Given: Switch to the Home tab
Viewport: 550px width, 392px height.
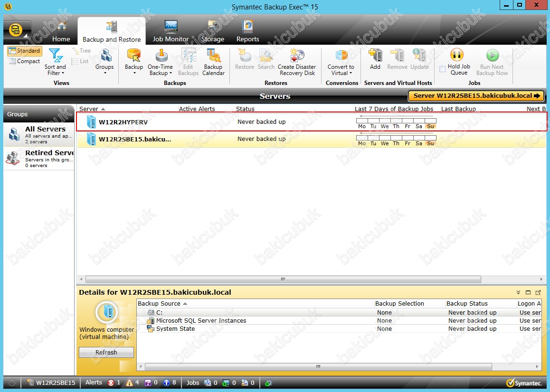Looking at the screenshot, I should 61,31.
